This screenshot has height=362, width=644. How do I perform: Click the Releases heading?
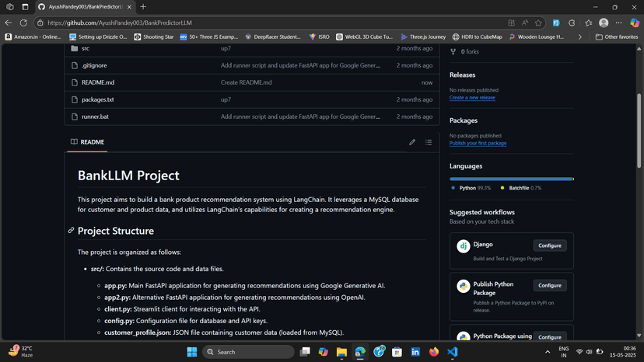pos(462,75)
